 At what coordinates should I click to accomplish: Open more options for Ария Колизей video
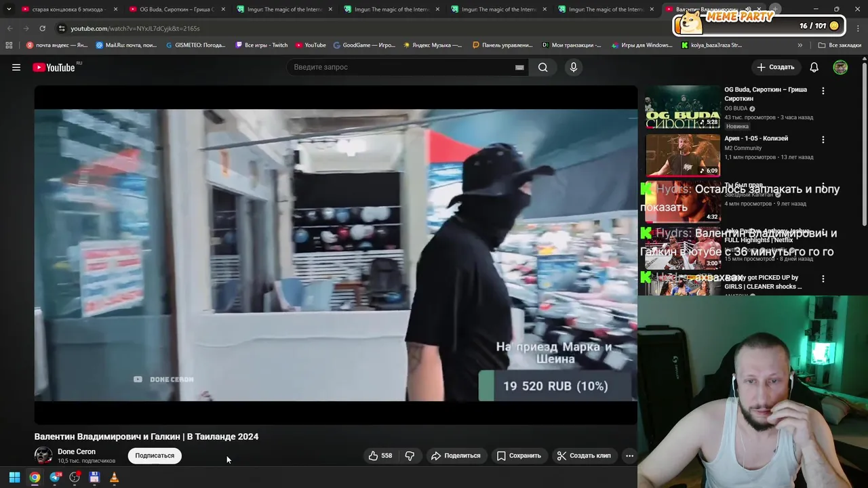(x=823, y=140)
